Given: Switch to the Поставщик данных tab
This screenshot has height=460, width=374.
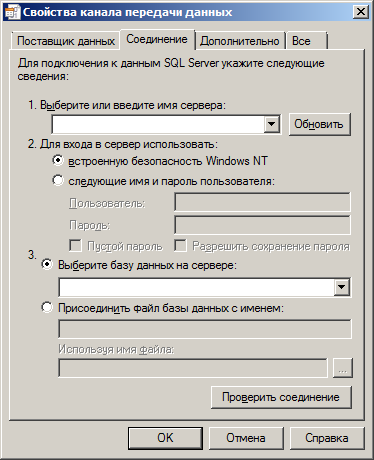Looking at the screenshot, I should pos(66,41).
